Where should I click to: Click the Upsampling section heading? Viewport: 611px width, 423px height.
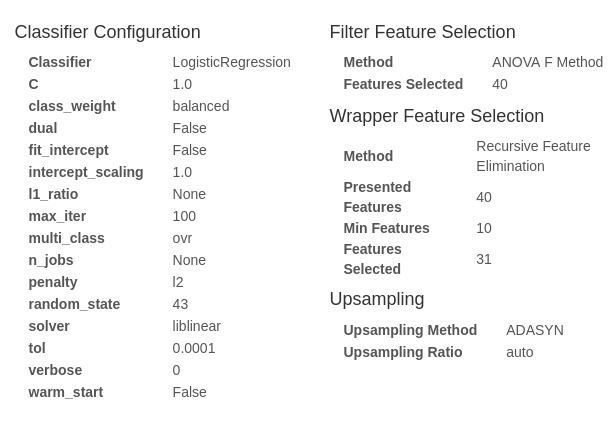(x=377, y=299)
